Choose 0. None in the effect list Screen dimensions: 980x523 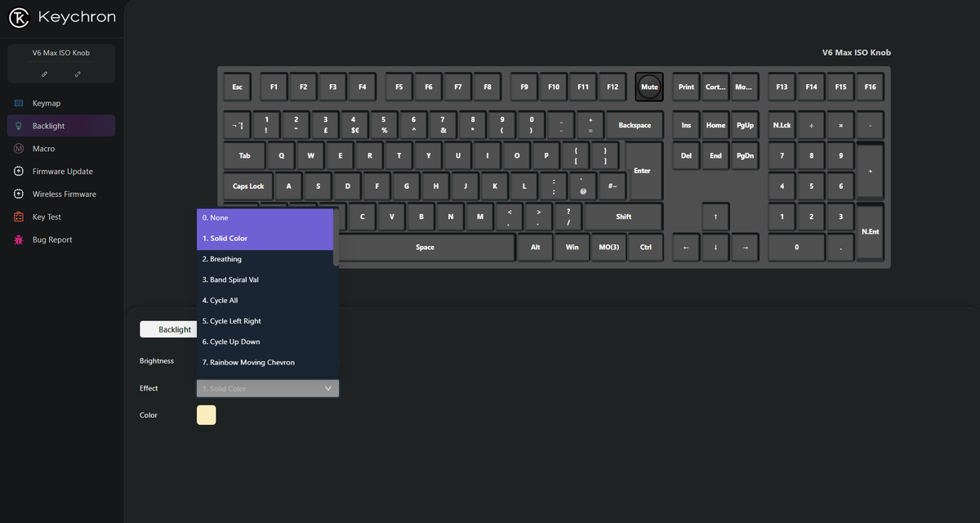click(x=215, y=217)
